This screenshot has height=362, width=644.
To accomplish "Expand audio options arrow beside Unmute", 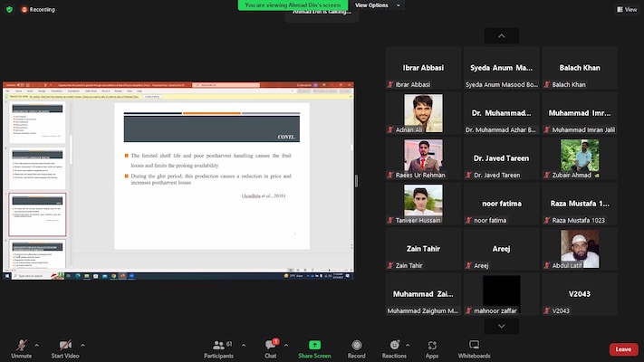I will (37, 345).
